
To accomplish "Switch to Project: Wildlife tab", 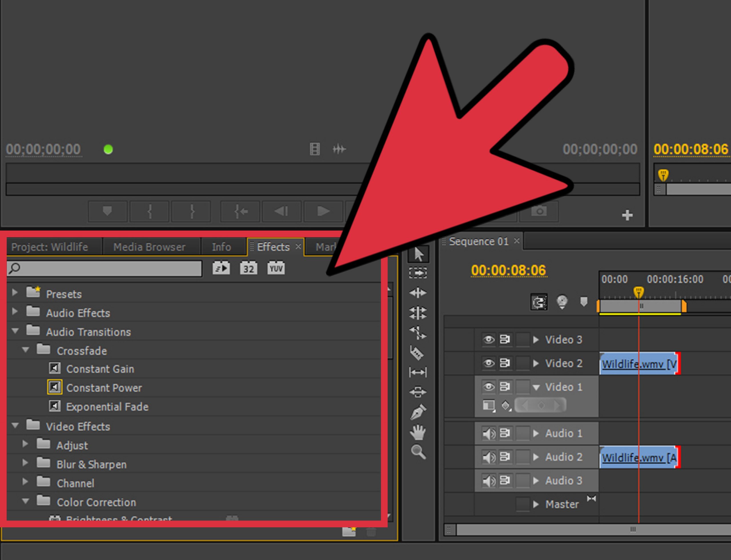I will [x=50, y=247].
